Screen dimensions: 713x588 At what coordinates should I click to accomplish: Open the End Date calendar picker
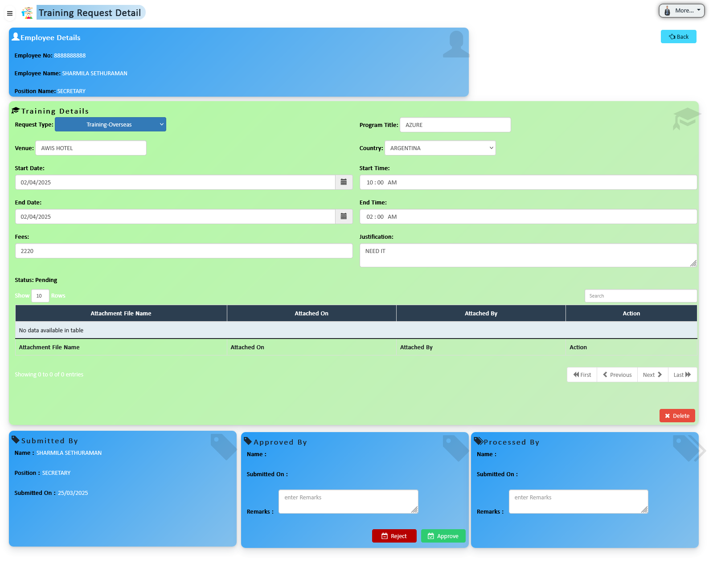(x=344, y=216)
